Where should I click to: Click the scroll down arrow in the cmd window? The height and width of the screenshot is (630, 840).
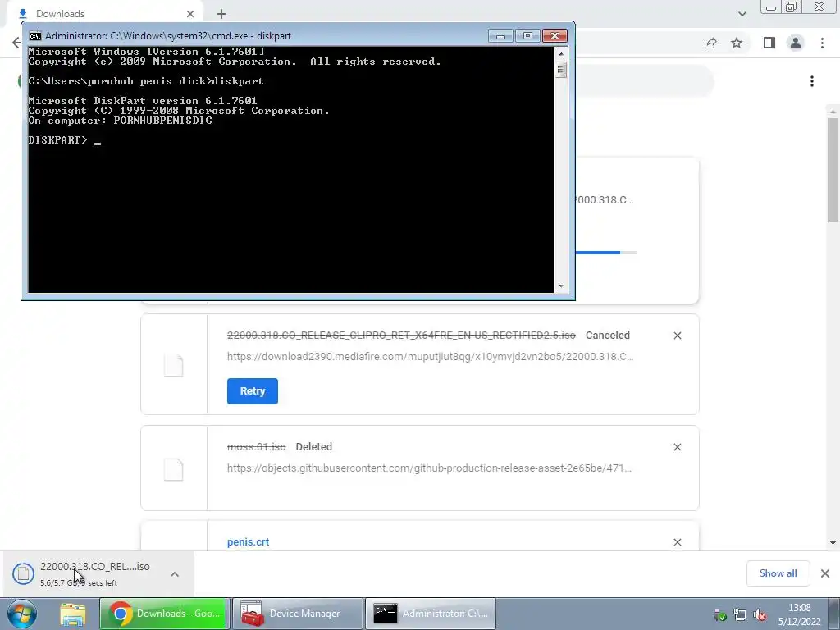click(561, 285)
